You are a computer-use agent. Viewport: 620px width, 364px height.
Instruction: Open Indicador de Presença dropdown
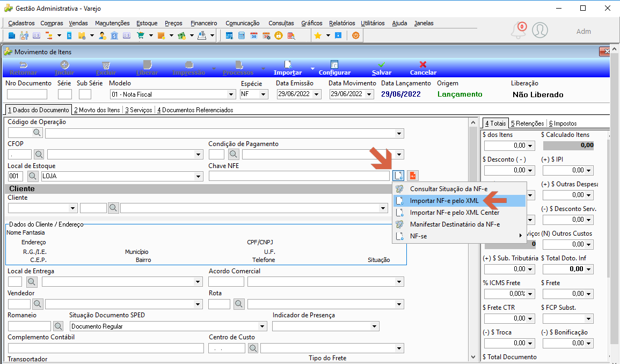pyautogui.click(x=374, y=326)
